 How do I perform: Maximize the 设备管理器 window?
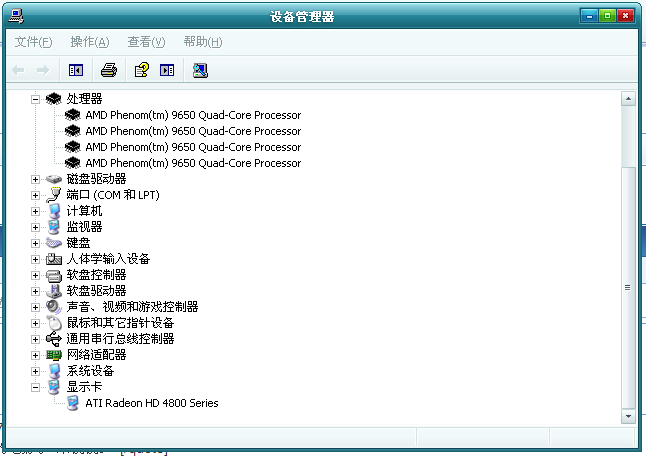pos(607,16)
